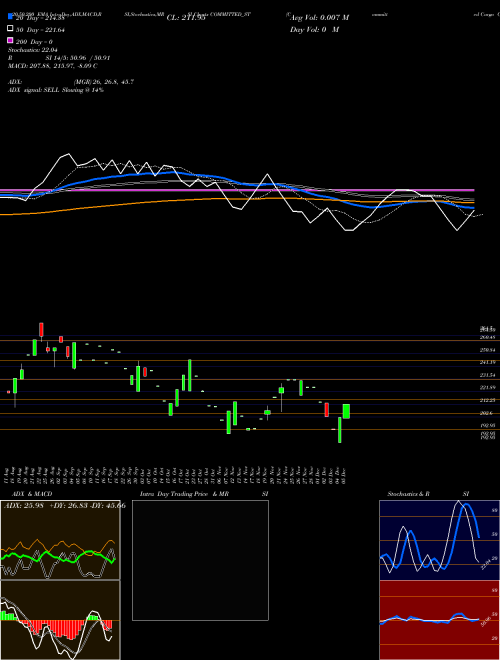Open the blue Stochastics oscillator panel
The width and height of the screenshot is (500, 660).
click(439, 540)
